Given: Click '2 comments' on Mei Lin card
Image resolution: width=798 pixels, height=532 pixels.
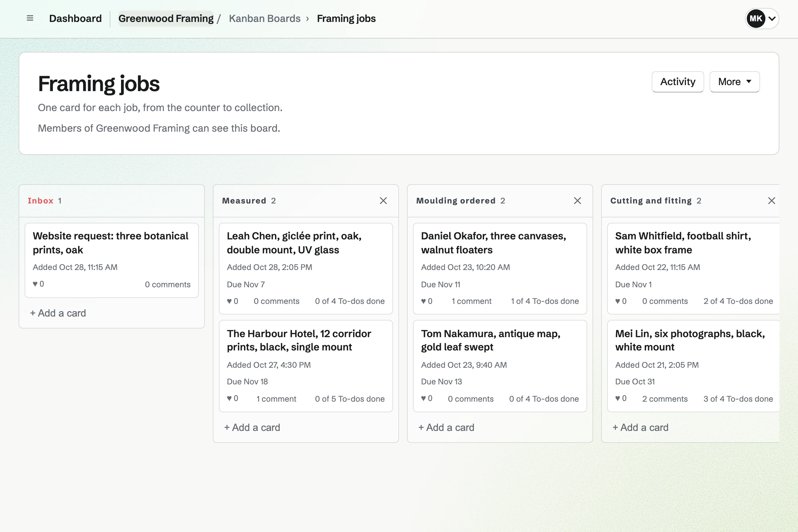Looking at the screenshot, I should [x=665, y=399].
